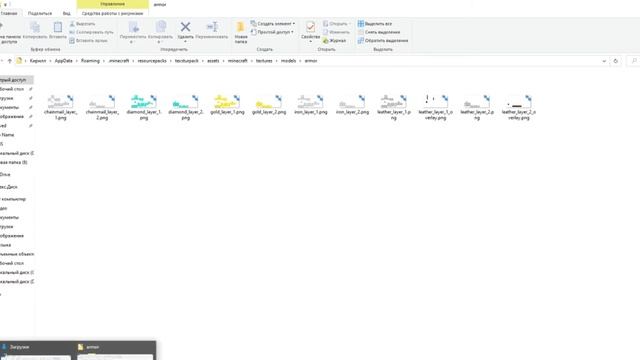The image size is (640, 360).
Task: Switch to the Вид ribbon tab
Action: click(66, 13)
